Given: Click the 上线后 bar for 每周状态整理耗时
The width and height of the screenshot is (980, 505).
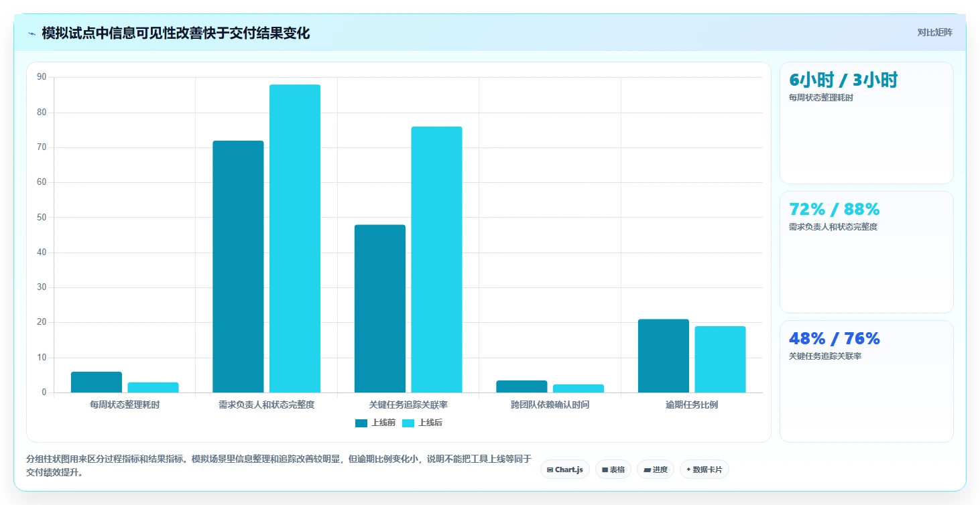Looking at the screenshot, I should point(153,387).
